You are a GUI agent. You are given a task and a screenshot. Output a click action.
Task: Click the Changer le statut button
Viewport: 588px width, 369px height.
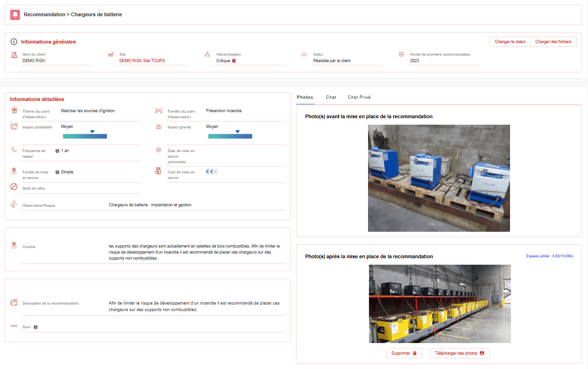pos(510,42)
